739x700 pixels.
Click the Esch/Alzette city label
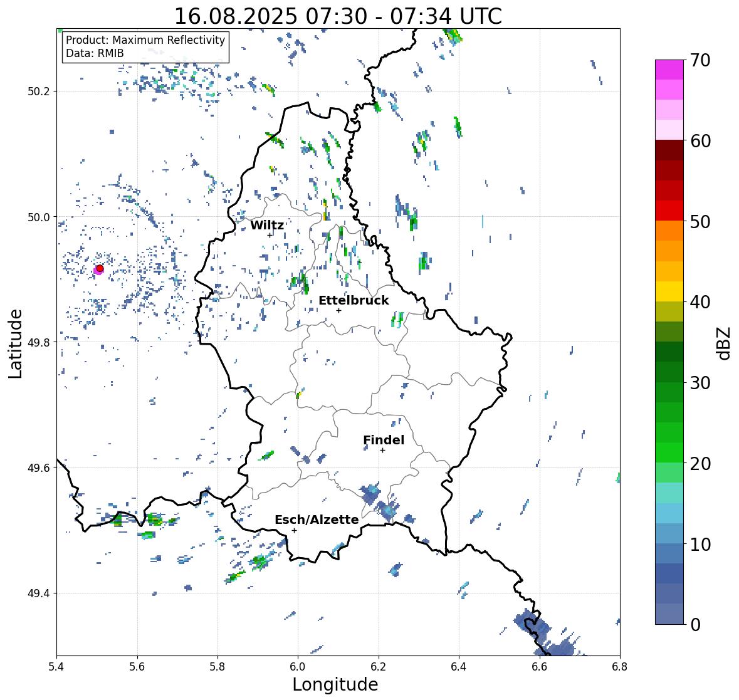pos(317,520)
